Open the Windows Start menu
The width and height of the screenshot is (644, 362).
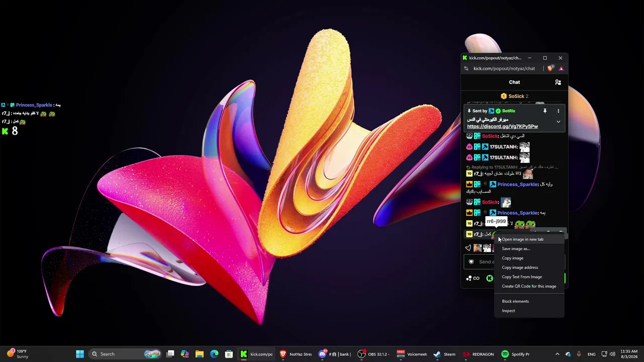coord(79,354)
